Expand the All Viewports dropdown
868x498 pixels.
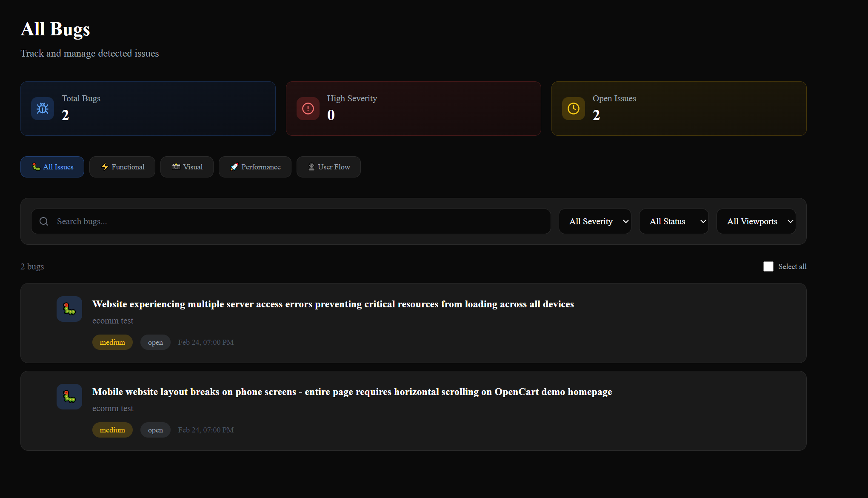pyautogui.click(x=756, y=221)
